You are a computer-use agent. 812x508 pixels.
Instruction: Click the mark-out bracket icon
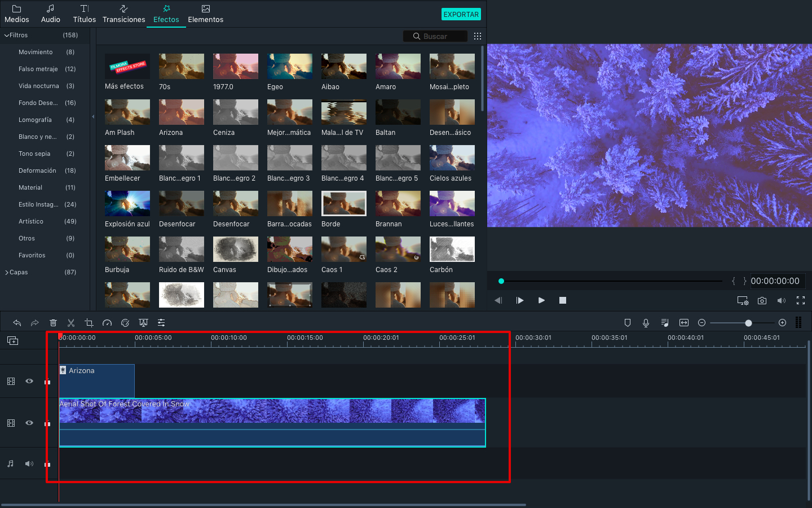click(745, 281)
